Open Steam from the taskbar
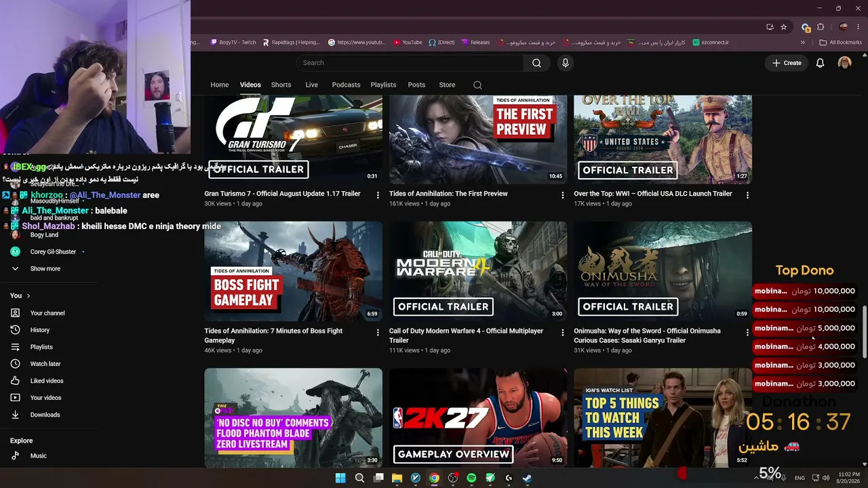This screenshot has width=868, height=488. coord(527,478)
